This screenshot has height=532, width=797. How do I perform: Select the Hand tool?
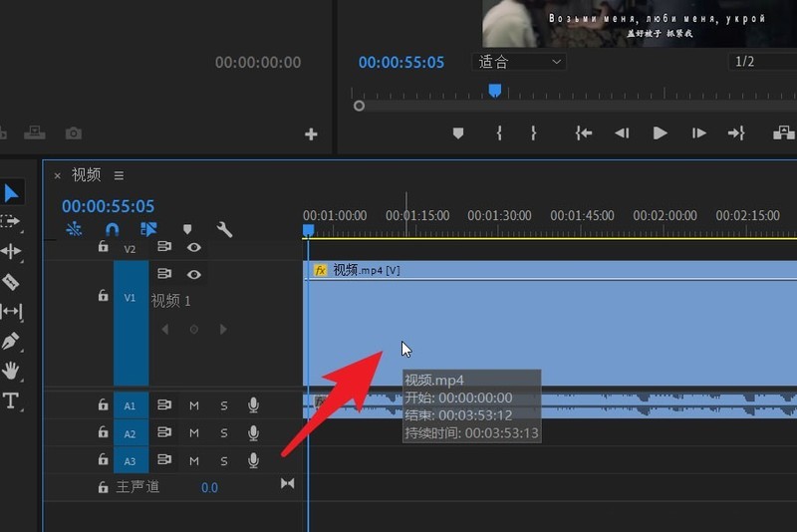11,372
